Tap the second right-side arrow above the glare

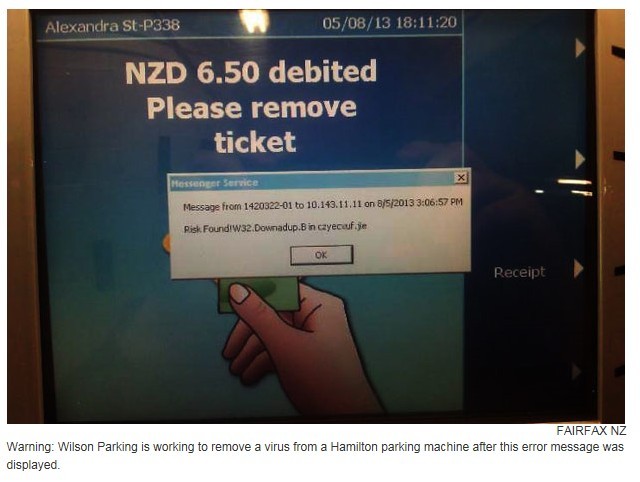tap(580, 159)
